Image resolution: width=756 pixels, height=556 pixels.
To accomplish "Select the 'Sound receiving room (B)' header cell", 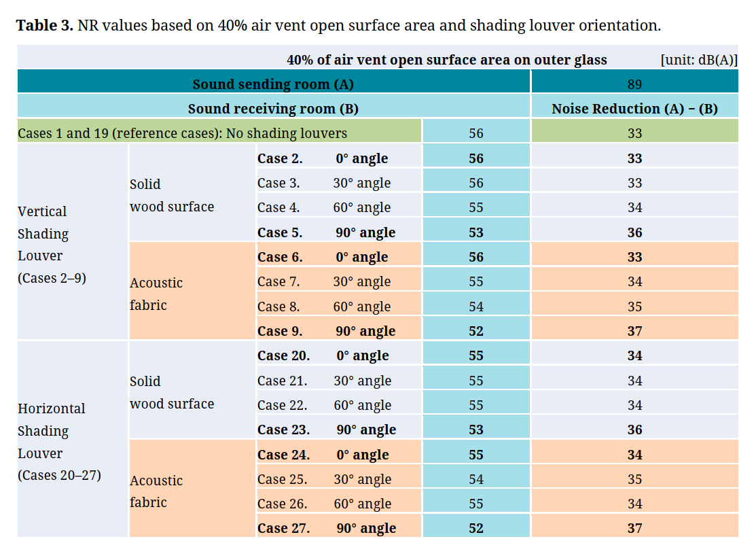I will click(x=273, y=109).
